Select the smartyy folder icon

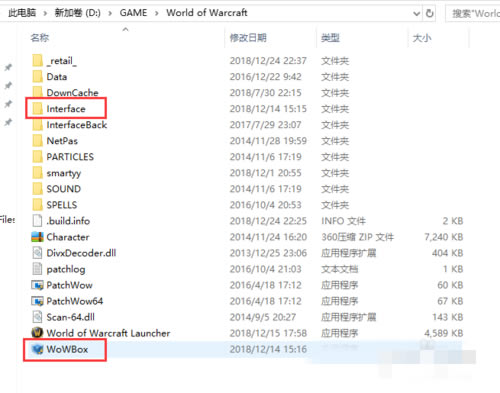point(38,173)
